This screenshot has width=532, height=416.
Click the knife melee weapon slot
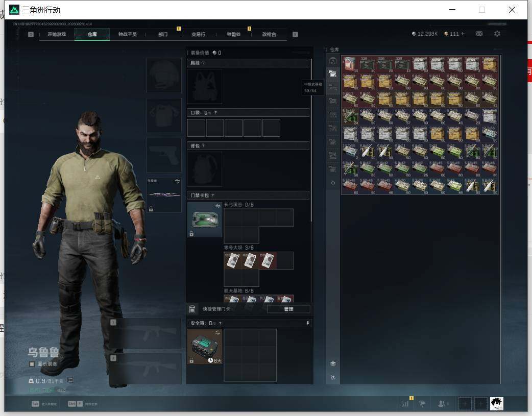point(164,195)
